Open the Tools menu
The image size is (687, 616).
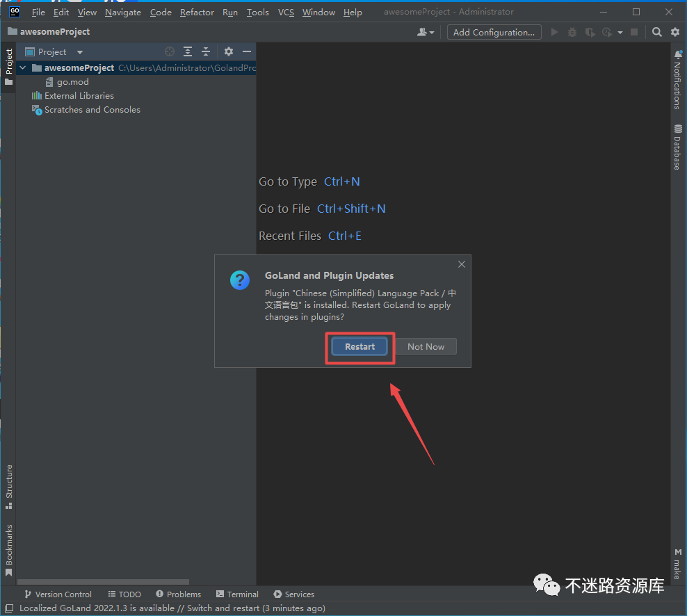click(x=257, y=13)
